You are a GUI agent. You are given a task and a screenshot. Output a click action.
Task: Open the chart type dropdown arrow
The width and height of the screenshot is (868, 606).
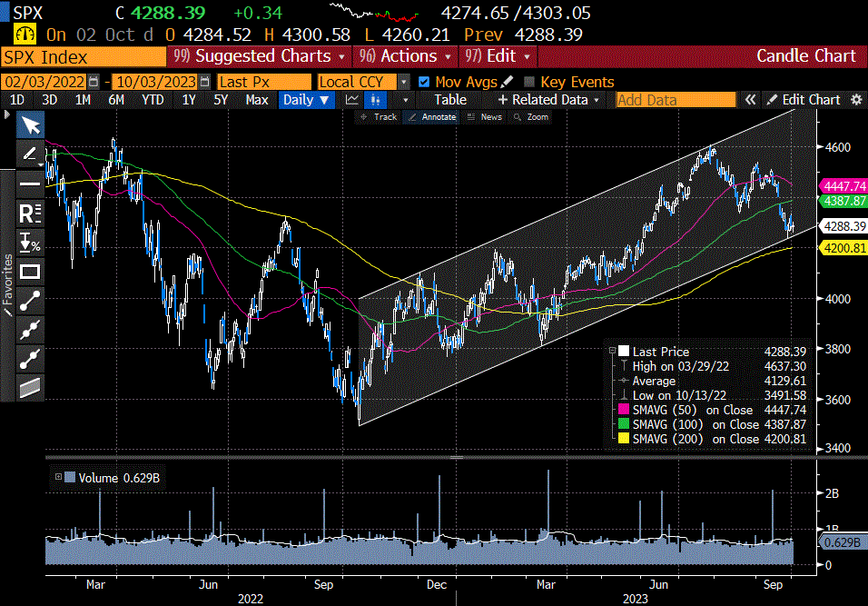point(406,100)
